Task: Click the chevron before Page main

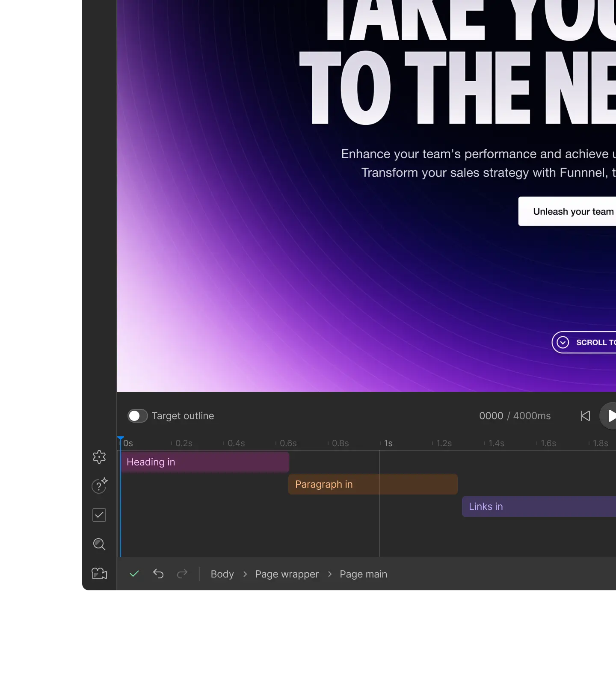Action: click(330, 574)
